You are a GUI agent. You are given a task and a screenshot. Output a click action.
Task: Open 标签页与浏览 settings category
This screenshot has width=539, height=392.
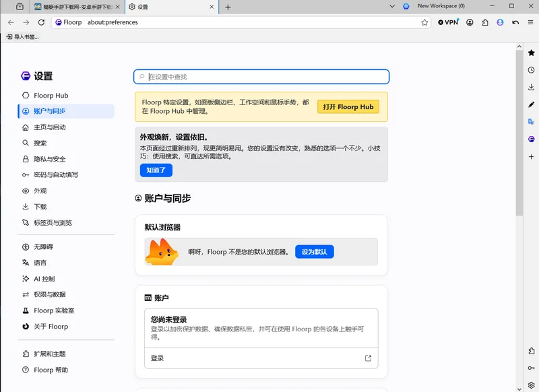click(x=66, y=223)
